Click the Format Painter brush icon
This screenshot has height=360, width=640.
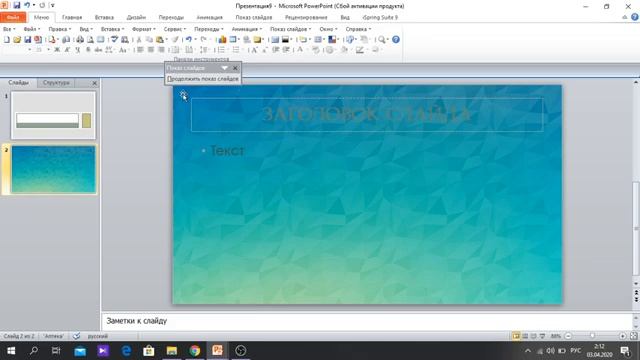(175, 40)
